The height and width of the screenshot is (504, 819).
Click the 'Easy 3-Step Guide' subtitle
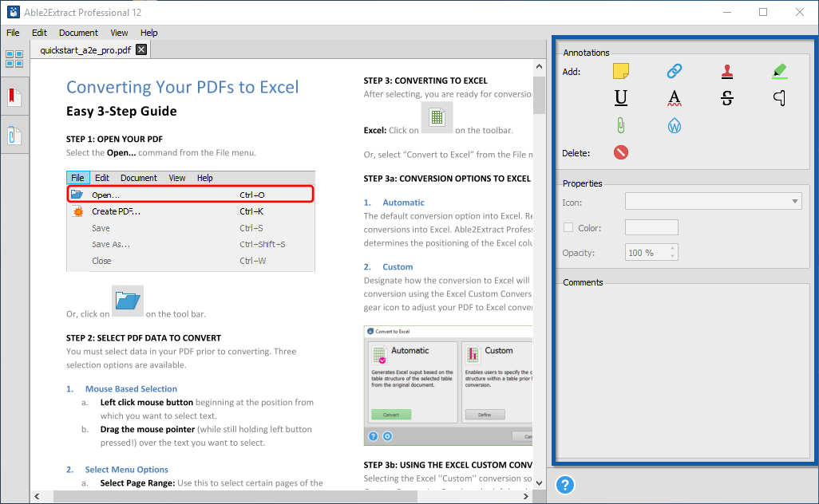pos(121,111)
